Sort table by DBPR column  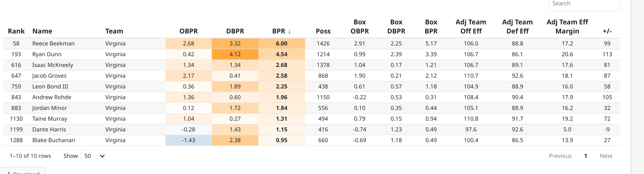[x=235, y=31]
